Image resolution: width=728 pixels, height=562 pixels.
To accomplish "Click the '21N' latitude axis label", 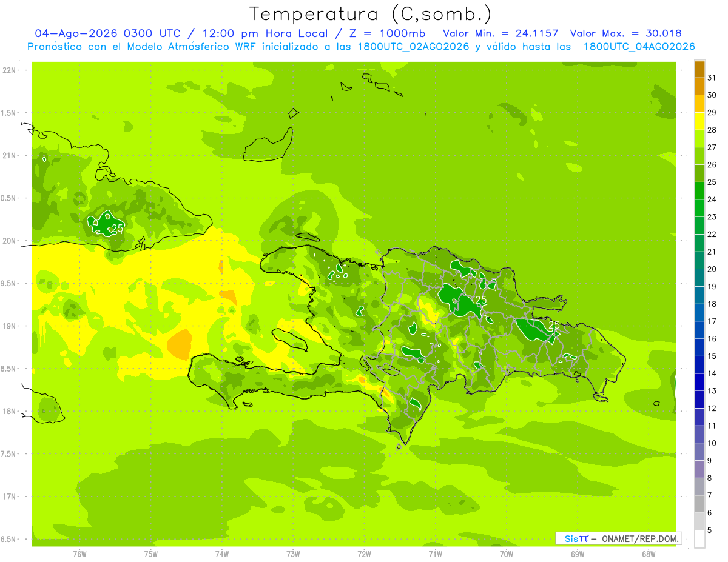I will tap(9, 156).
